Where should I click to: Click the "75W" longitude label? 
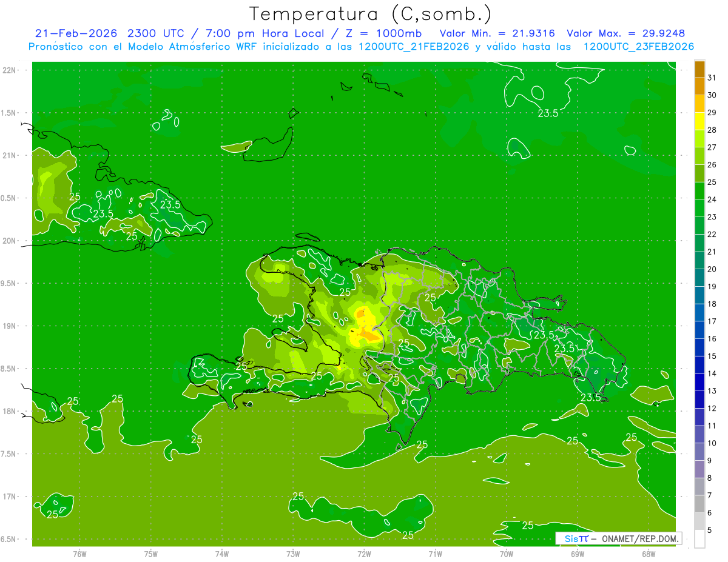150,554
